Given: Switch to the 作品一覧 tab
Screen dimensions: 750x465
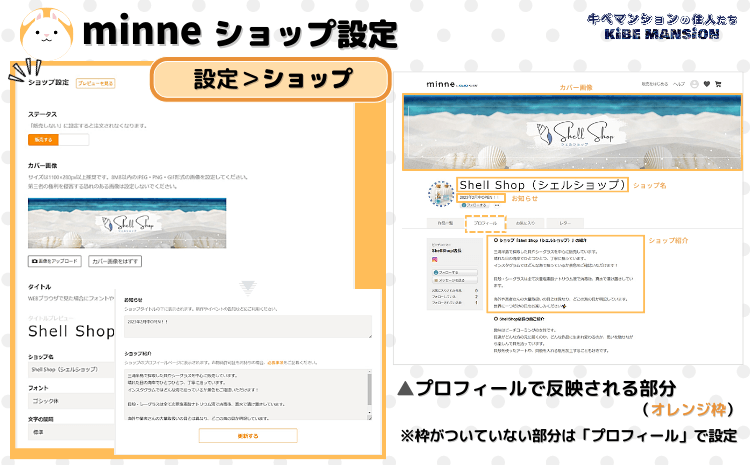Looking at the screenshot, I should (445, 223).
